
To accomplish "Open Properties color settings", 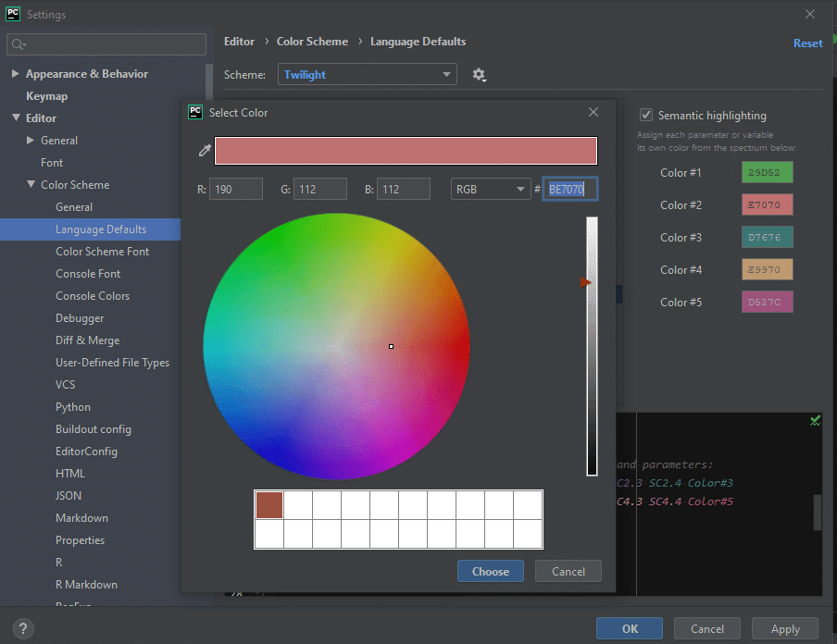I will click(x=80, y=540).
